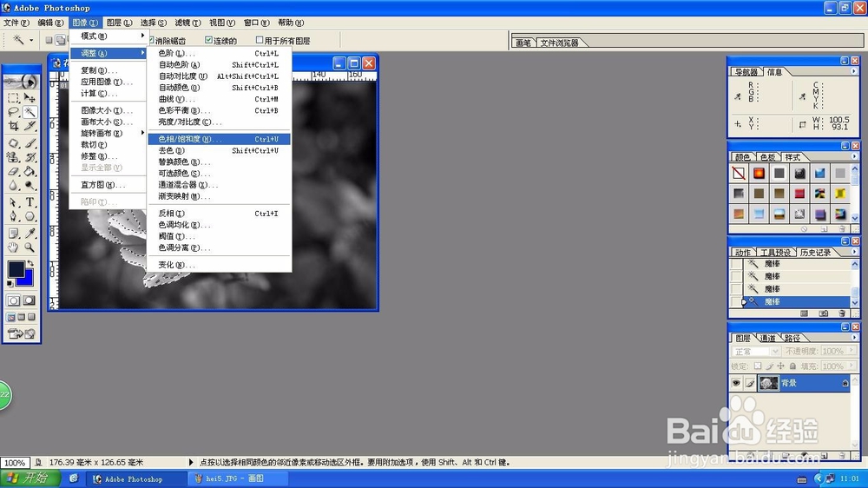Select the Eraser tool
The height and width of the screenshot is (488, 868).
coord(13,171)
